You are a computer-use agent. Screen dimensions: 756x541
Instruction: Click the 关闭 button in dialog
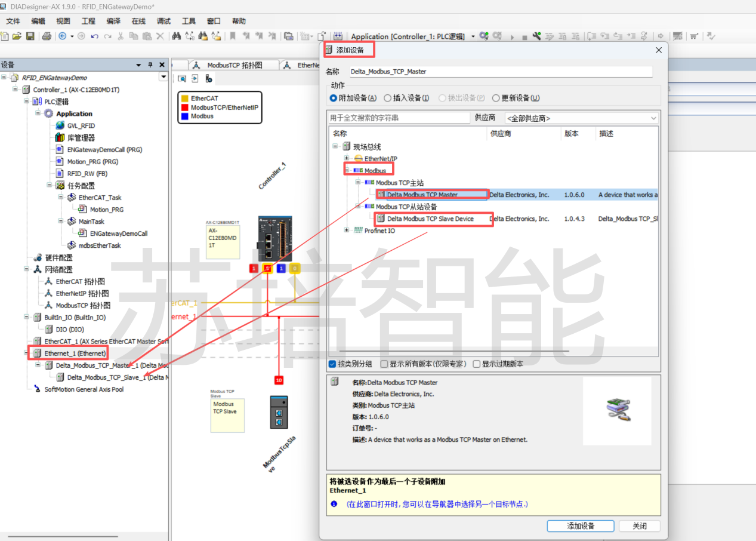tap(639, 526)
